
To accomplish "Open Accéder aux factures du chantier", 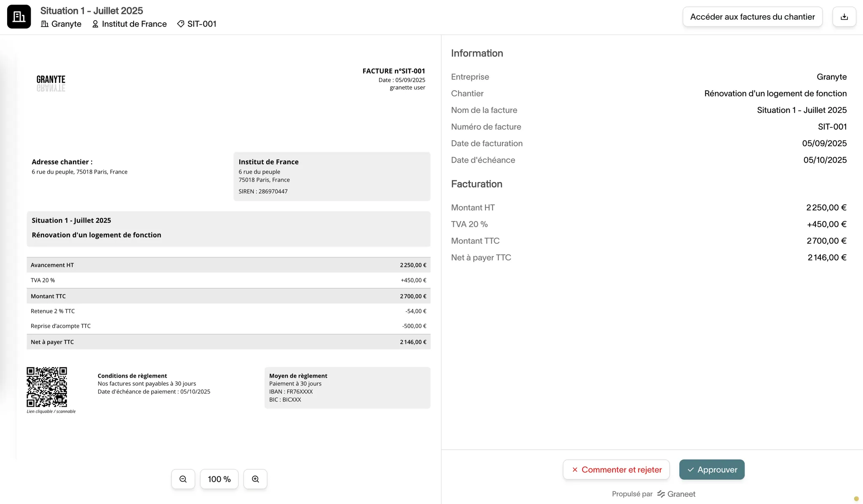I will tap(752, 17).
